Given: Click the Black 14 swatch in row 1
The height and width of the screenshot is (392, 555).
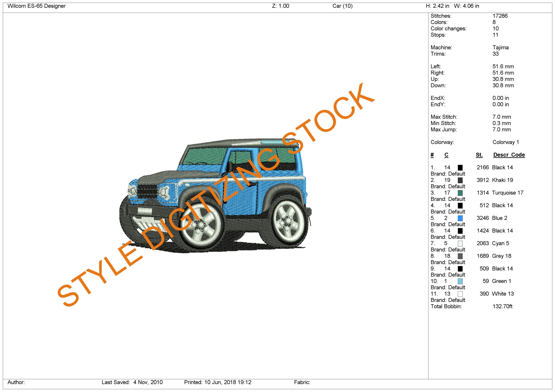Looking at the screenshot, I should tap(460, 168).
